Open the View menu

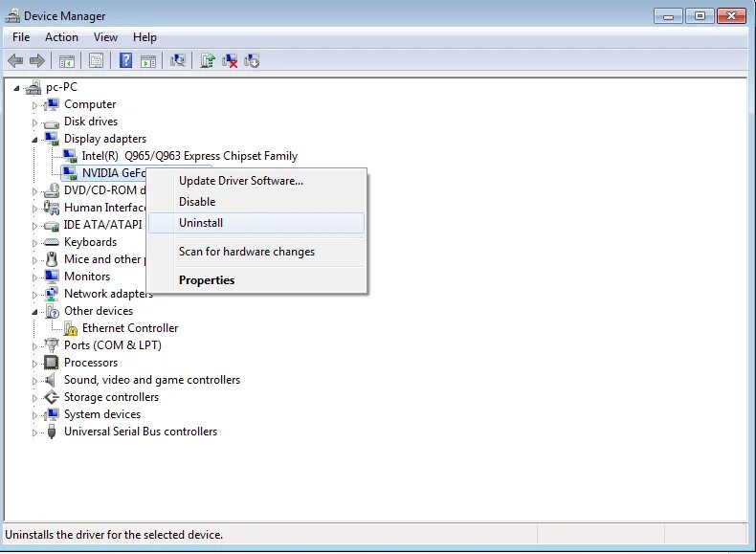(105, 37)
